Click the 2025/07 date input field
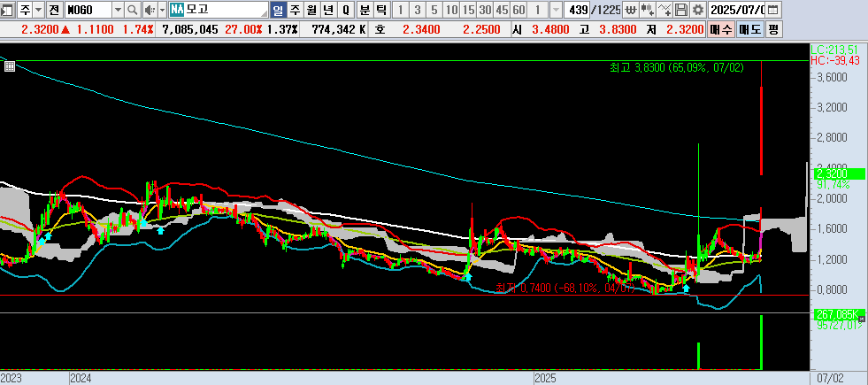The height and width of the screenshot is (385, 868). (x=737, y=10)
